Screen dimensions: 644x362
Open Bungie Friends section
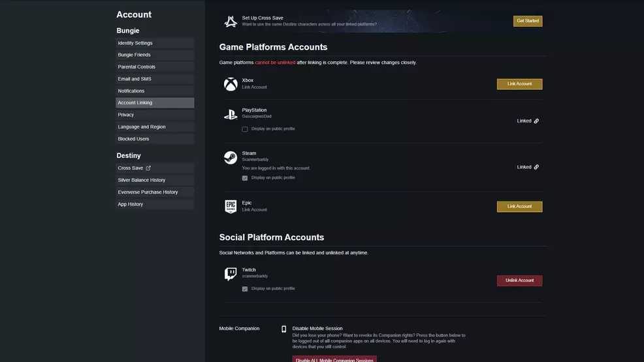click(x=155, y=55)
